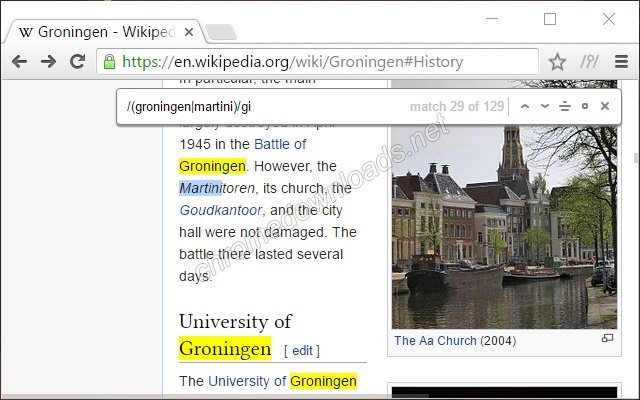Bookmark this page with the star icon
Viewport: 640px width, 400px height.
(557, 62)
